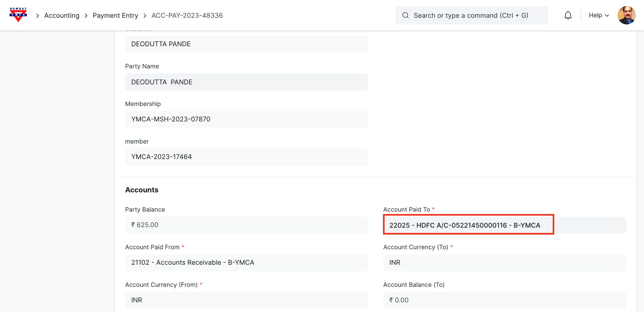Click the member field YMCA-2023-17464
Viewport: 644px width, 312px height.
246,157
